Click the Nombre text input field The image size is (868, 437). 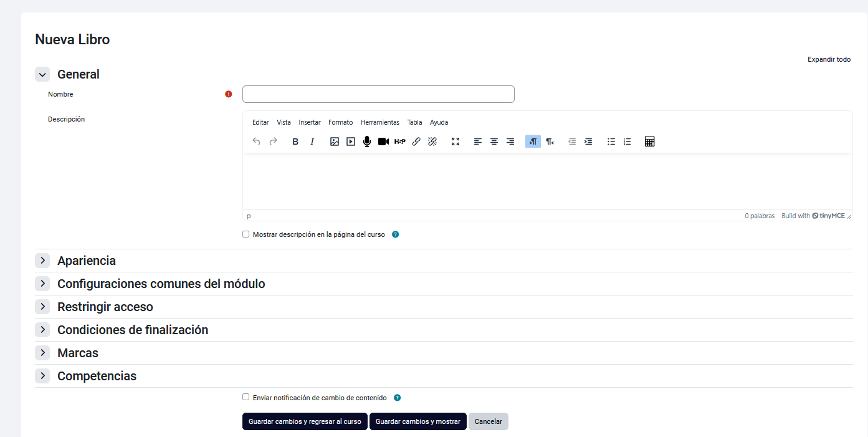378,94
